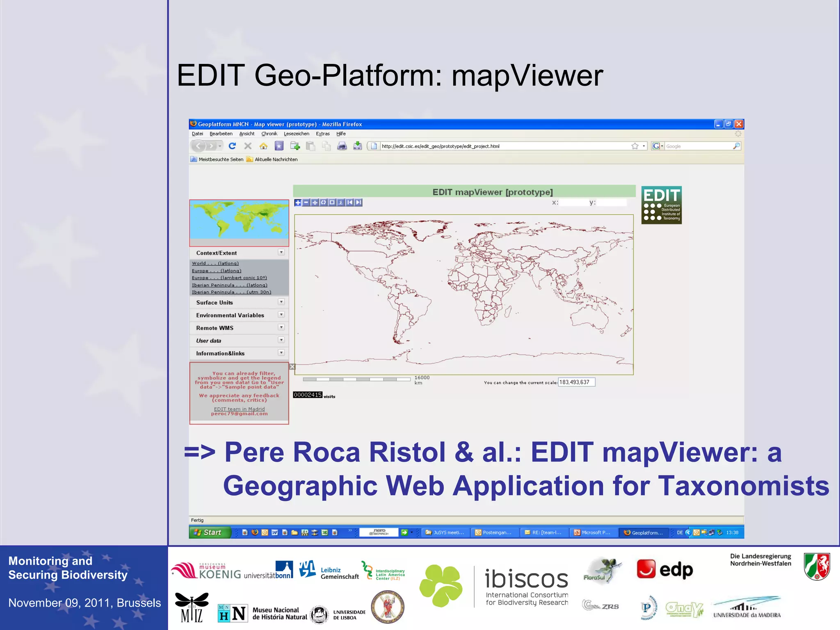Click the print toolbar icon
Image resolution: width=840 pixels, height=630 pixels.
[x=342, y=146]
